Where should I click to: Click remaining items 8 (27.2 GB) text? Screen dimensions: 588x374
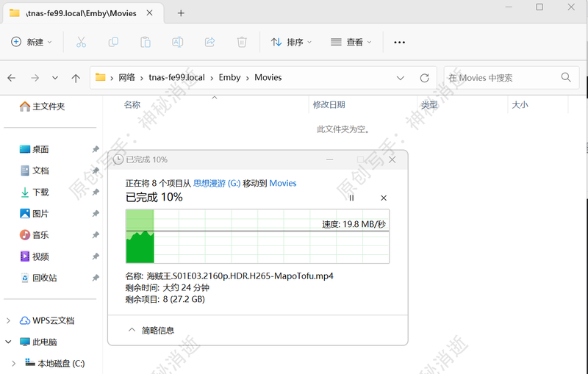point(184,300)
